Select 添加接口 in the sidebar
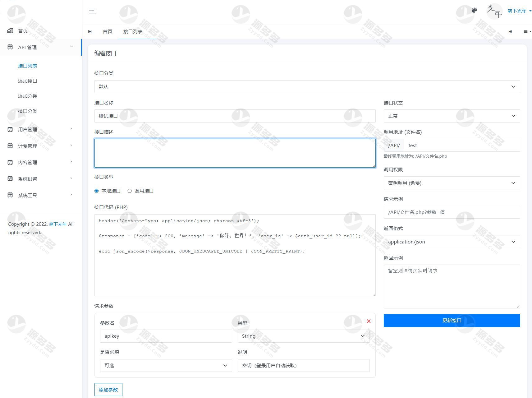 pyautogui.click(x=28, y=81)
